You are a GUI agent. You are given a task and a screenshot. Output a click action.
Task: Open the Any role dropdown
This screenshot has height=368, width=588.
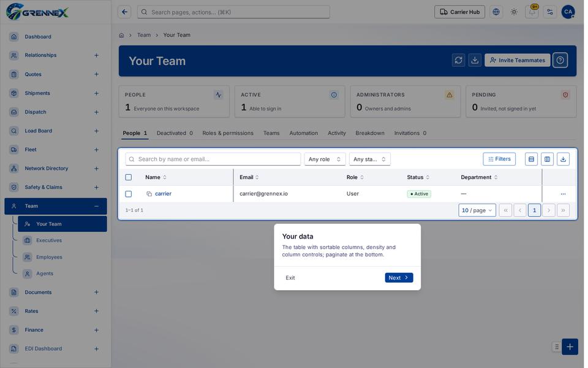pyautogui.click(x=325, y=159)
